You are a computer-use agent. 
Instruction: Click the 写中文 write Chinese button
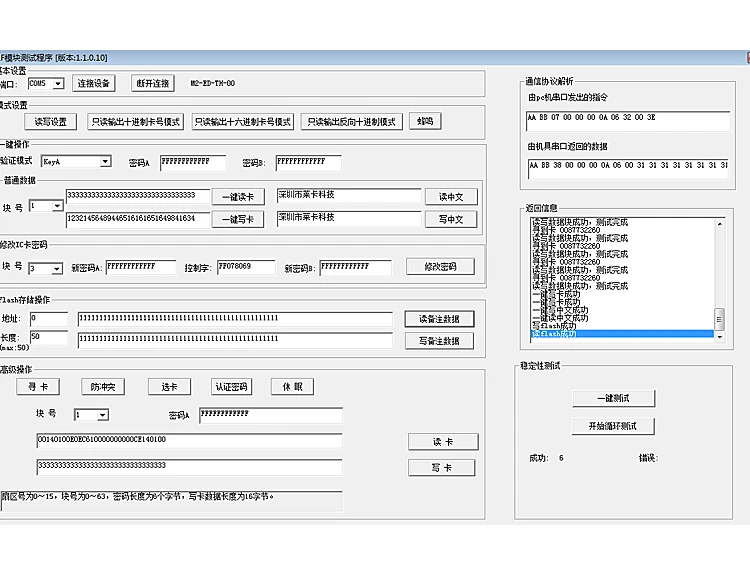[x=451, y=219]
